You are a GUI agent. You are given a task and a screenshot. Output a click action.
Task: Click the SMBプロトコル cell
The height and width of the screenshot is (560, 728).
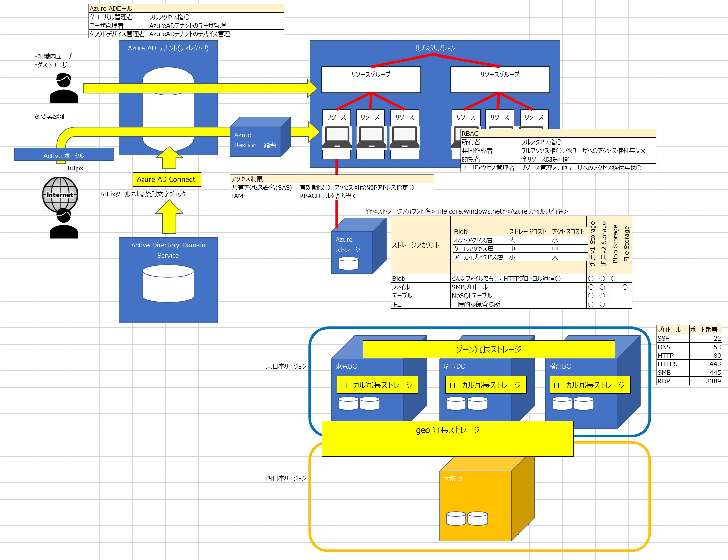(x=519, y=287)
